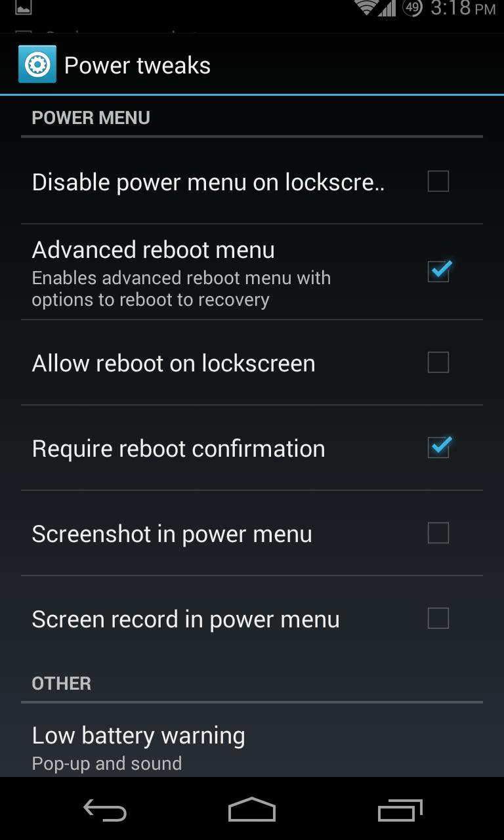Enable Disable power menu on lockscreen checkbox
504x840 pixels.
[x=438, y=181]
